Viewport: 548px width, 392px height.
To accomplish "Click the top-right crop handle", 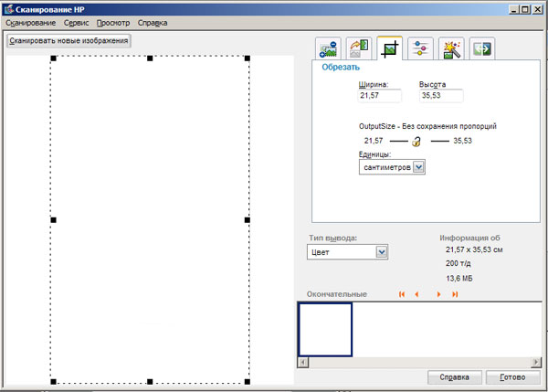I will click(x=248, y=58).
